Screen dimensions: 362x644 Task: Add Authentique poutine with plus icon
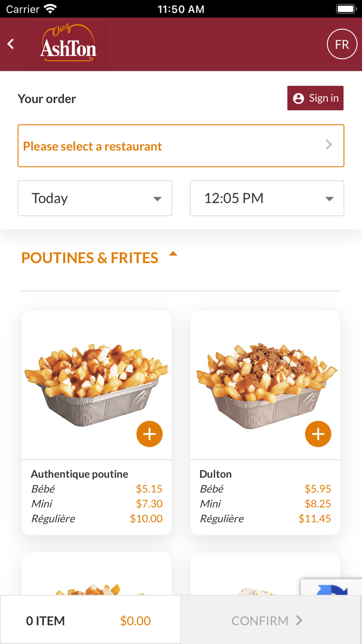(149, 434)
